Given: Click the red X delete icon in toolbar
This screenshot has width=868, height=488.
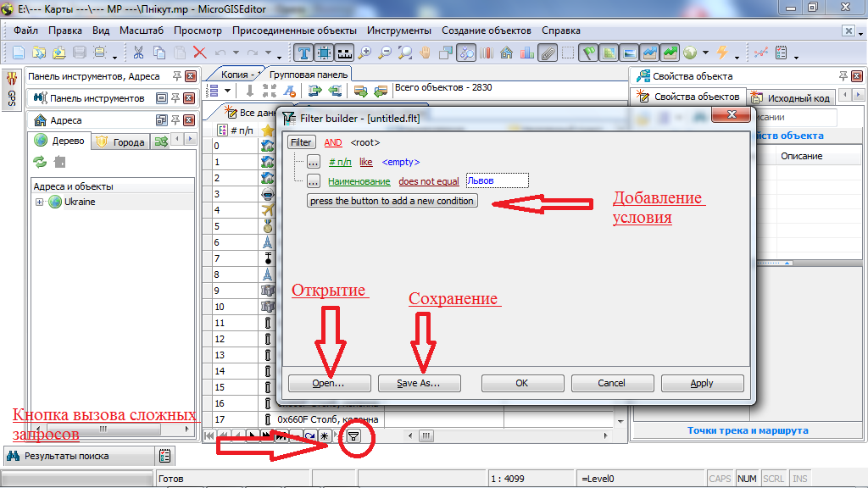Looking at the screenshot, I should click(x=200, y=53).
